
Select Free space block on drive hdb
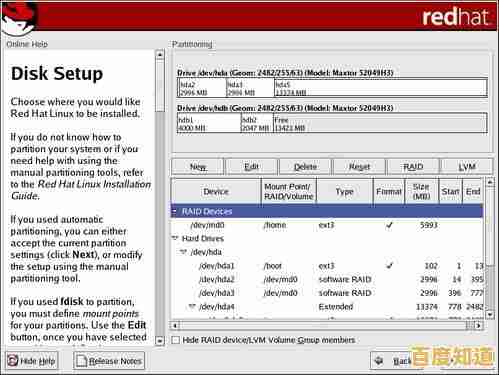(x=380, y=123)
